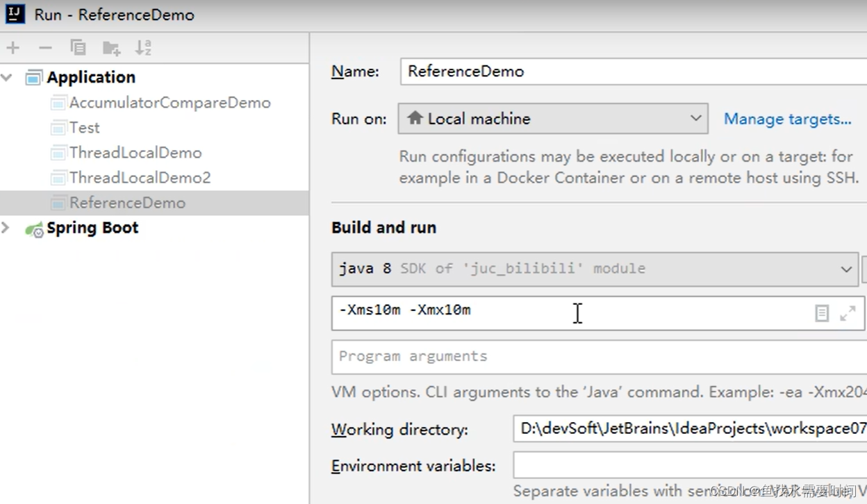Select the Test run configuration

tap(84, 128)
